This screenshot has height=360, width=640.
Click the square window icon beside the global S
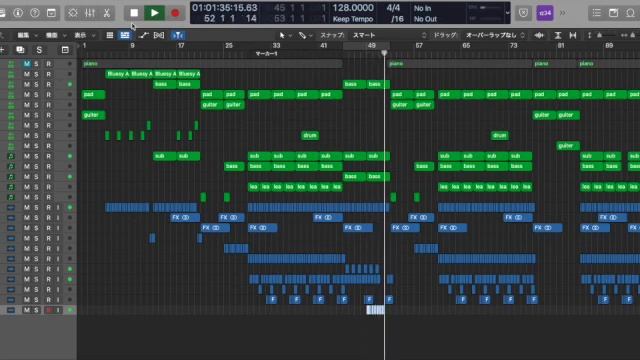65,50
